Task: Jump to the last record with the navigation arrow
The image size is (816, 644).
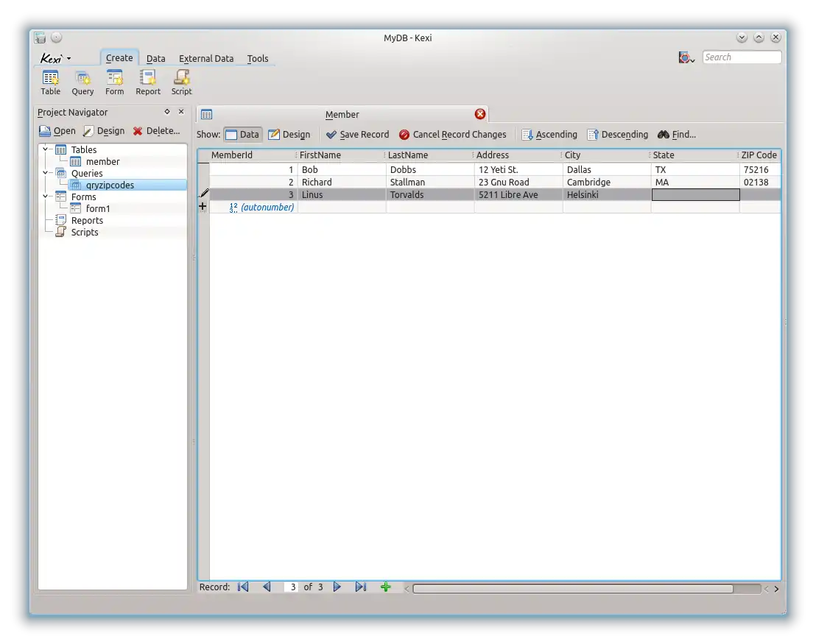Action: click(361, 587)
